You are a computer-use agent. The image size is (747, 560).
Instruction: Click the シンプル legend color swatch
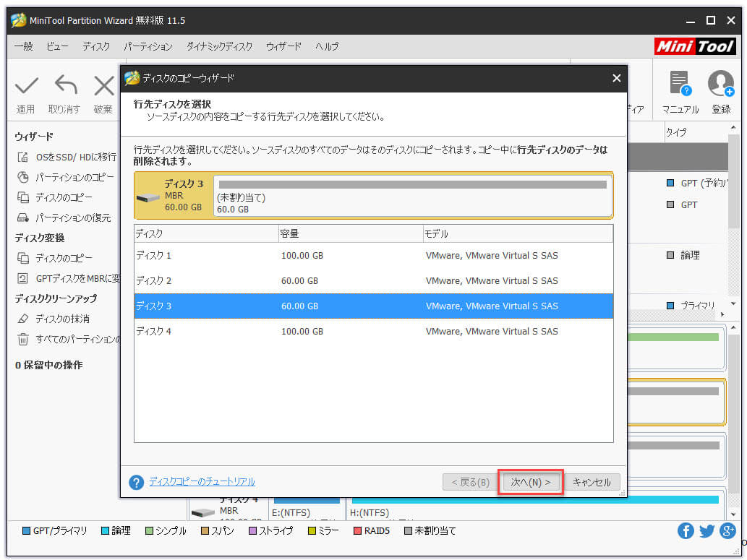point(149,530)
